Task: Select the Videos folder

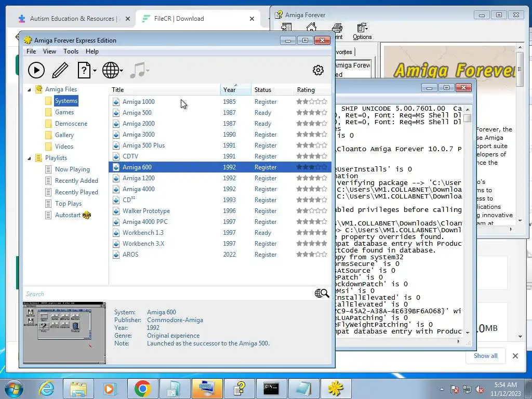Action: [64, 146]
